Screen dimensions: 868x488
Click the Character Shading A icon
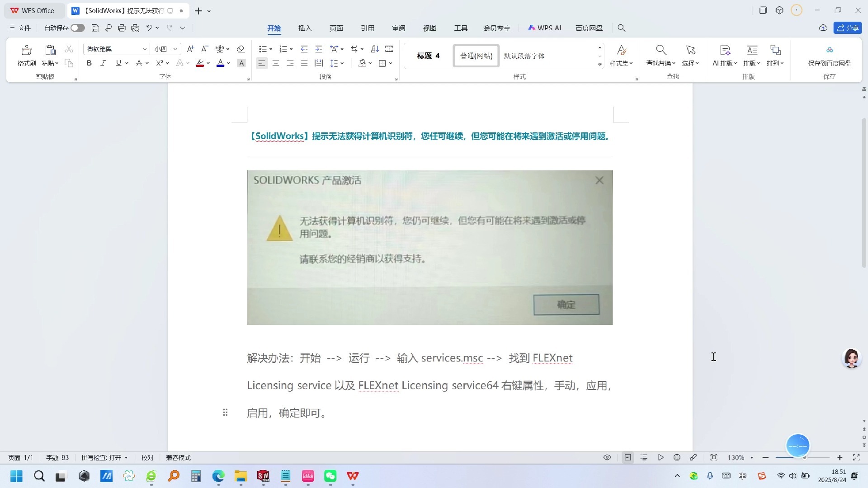point(241,63)
